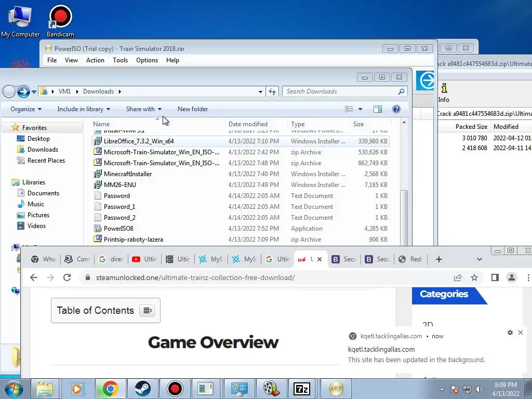Click the Search Downloads field
532x399 pixels.
(x=345, y=91)
